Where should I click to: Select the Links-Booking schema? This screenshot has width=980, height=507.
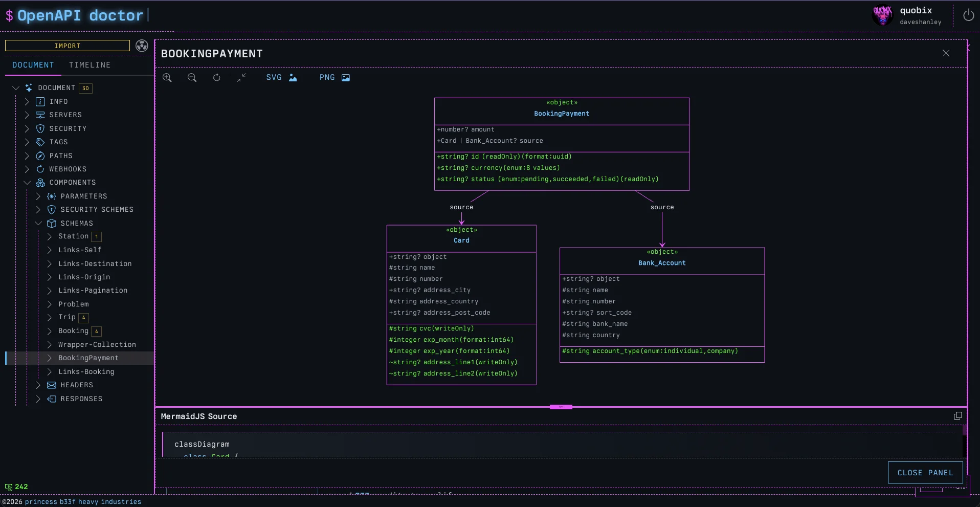(x=86, y=372)
